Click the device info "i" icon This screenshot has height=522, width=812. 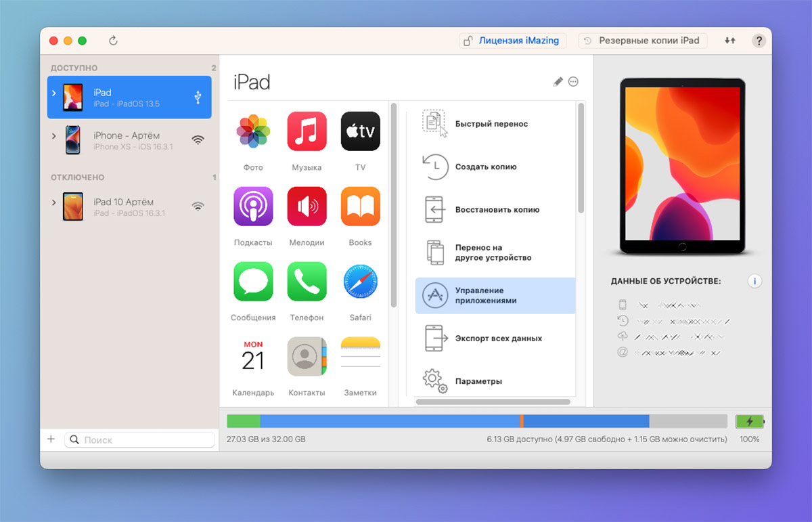[755, 281]
